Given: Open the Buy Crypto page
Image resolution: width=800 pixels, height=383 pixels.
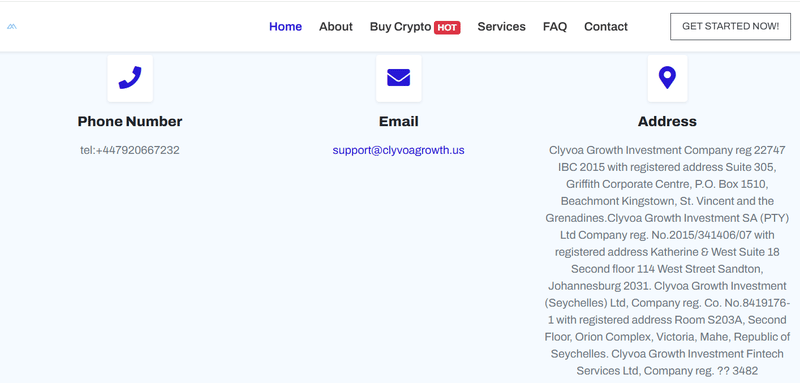Looking at the screenshot, I should [401, 27].
